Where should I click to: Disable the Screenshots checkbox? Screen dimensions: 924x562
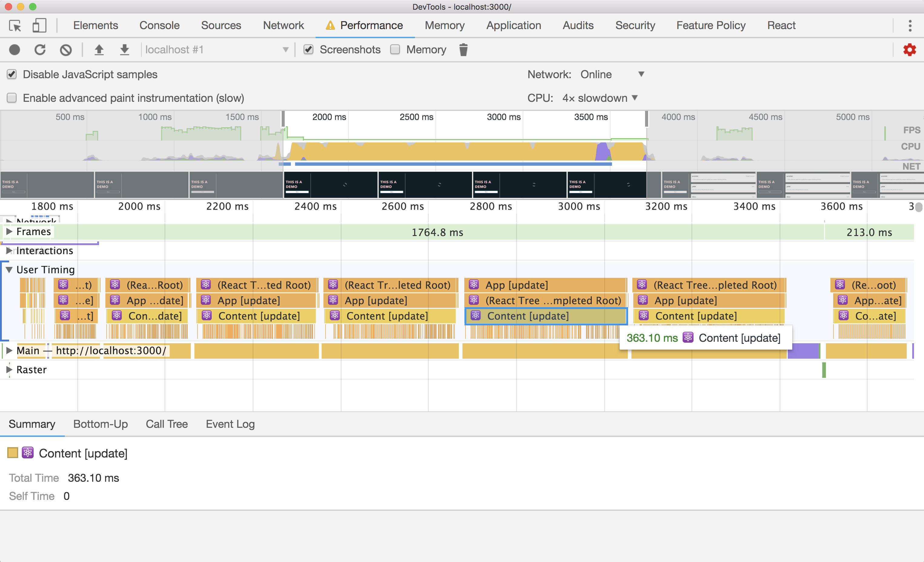[x=308, y=49]
